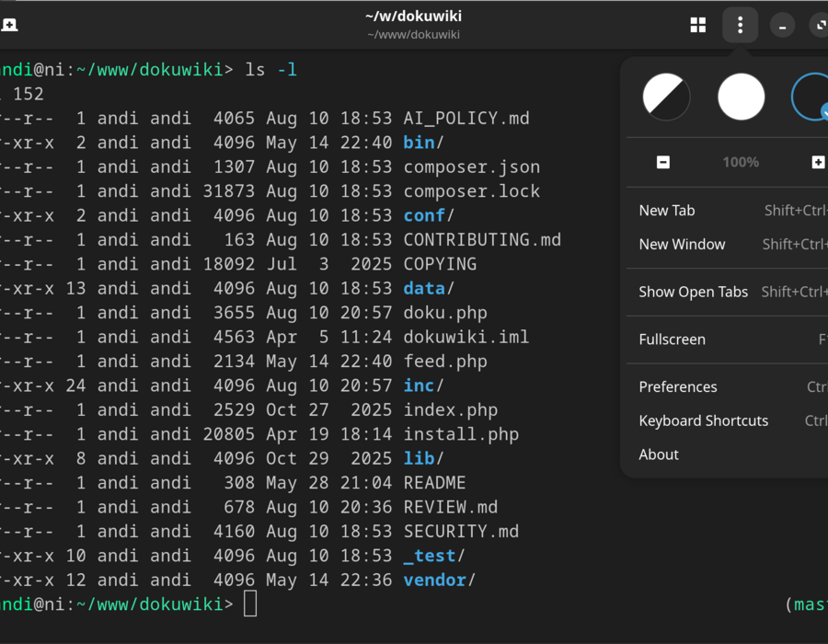The width and height of the screenshot is (828, 644).
Task: Minimize the terminal window
Action: [782, 26]
